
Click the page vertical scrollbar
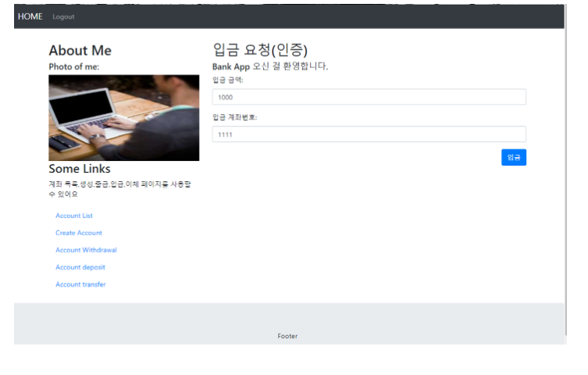tap(566, 170)
